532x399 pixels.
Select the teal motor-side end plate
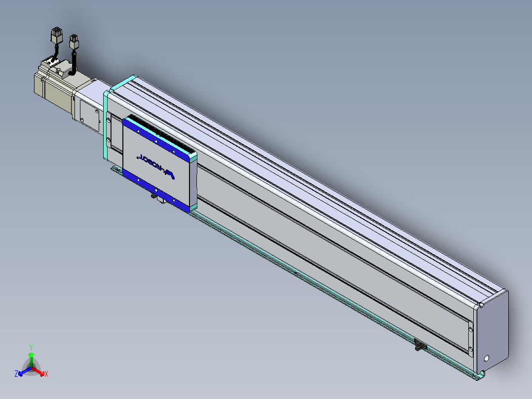pos(106,125)
